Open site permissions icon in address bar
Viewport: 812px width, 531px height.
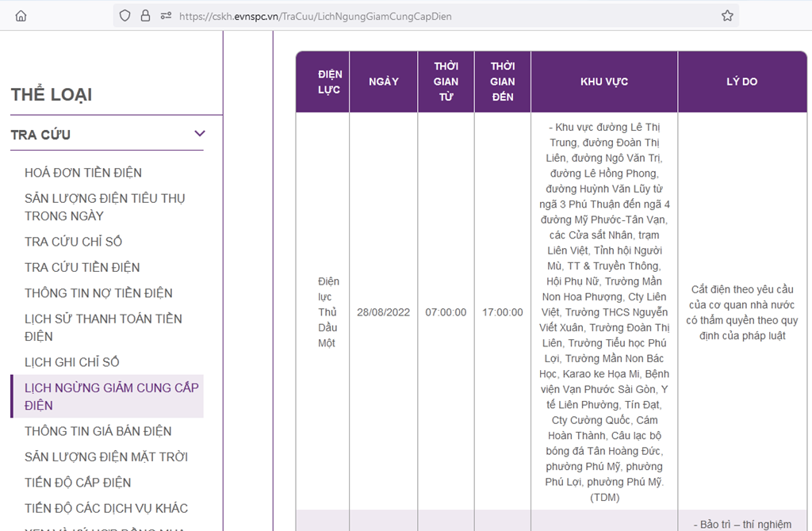[x=166, y=16]
